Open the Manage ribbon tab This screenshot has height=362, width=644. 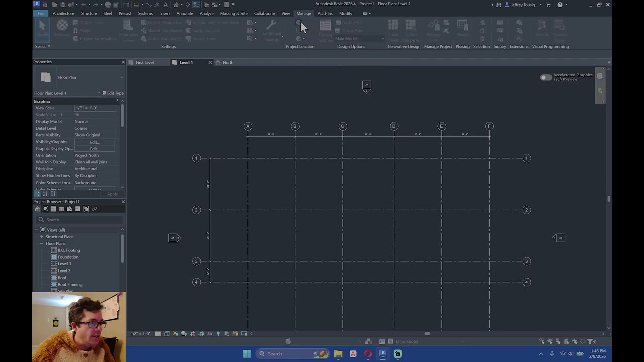[304, 13]
